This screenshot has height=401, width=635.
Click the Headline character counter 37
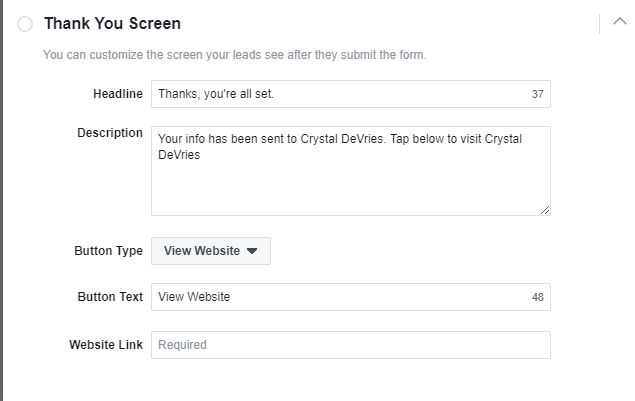pos(538,94)
